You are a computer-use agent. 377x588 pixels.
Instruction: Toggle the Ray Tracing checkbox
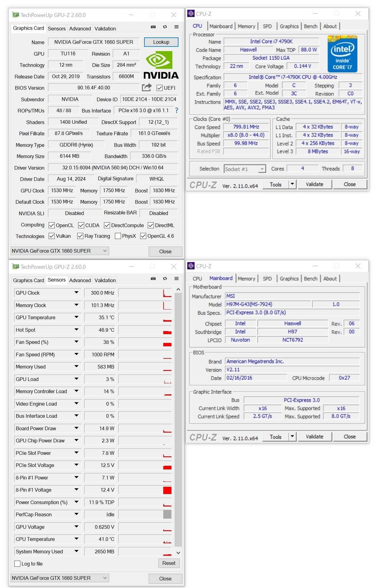point(80,236)
